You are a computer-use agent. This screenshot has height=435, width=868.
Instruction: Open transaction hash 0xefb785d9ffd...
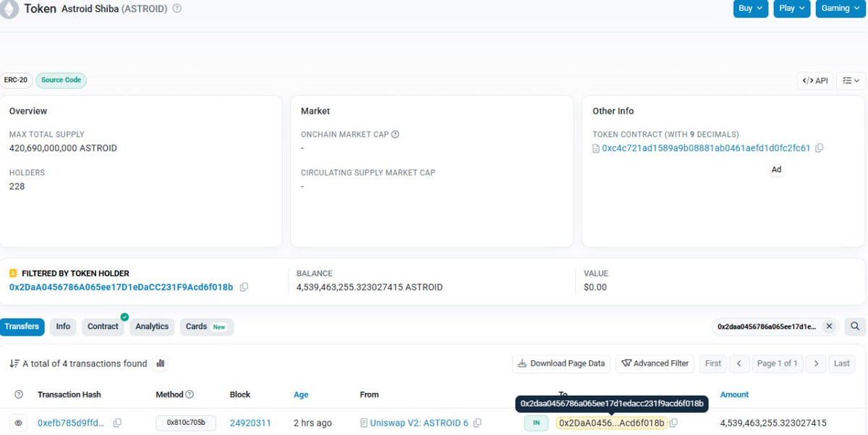point(71,423)
